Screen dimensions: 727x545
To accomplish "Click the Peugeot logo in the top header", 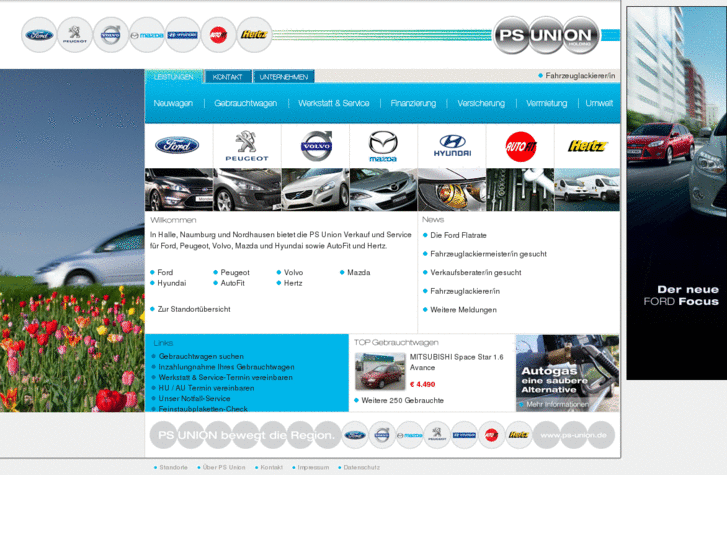I will click(75, 35).
